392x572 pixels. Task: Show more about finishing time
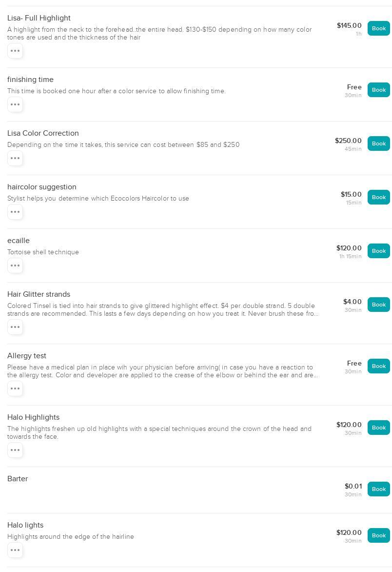point(15,104)
